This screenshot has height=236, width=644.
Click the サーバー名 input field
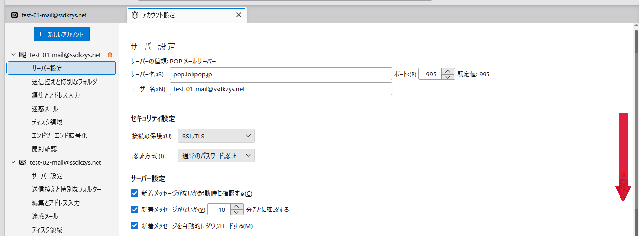click(281, 74)
